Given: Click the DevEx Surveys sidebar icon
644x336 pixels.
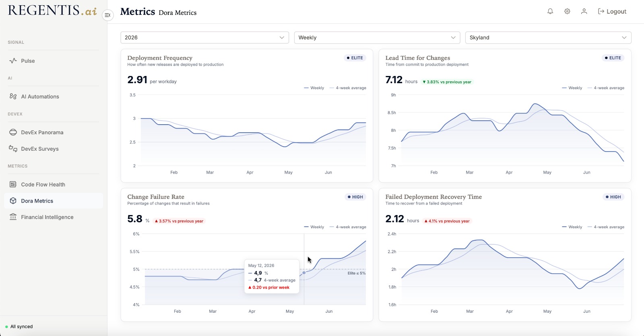Looking at the screenshot, I should pyautogui.click(x=13, y=149).
